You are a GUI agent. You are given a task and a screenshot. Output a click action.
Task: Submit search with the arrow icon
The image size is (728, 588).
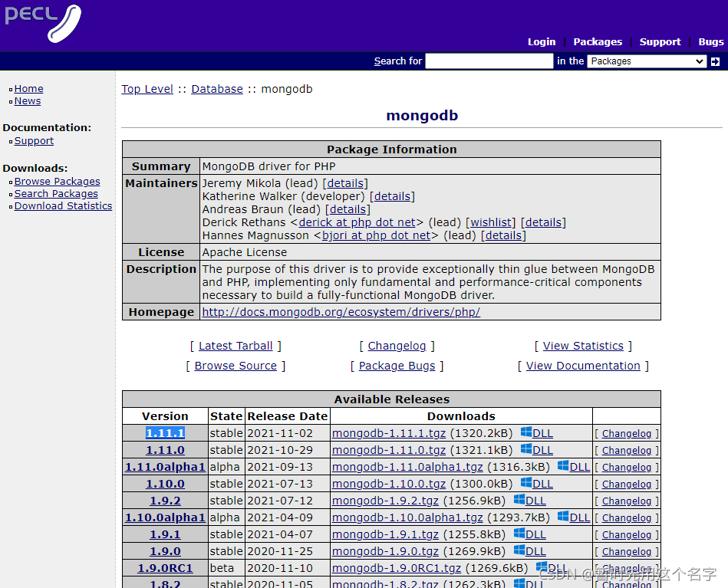coord(716,61)
